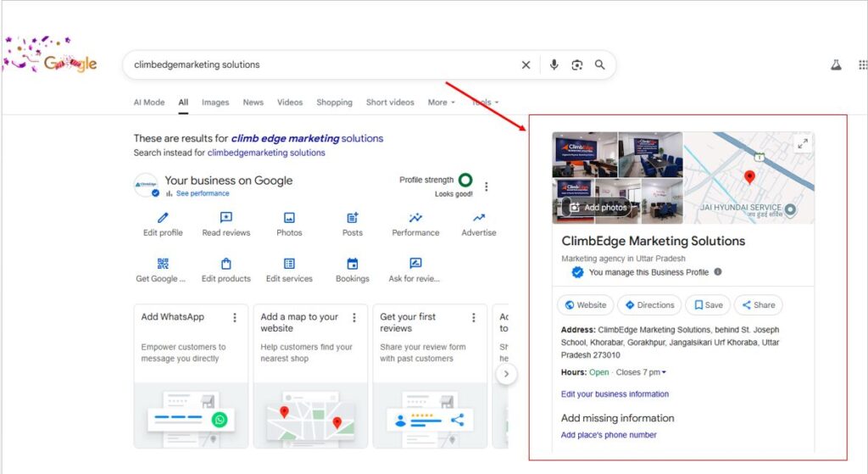
Task: Open the Performance sparkline icon
Action: pos(415,218)
